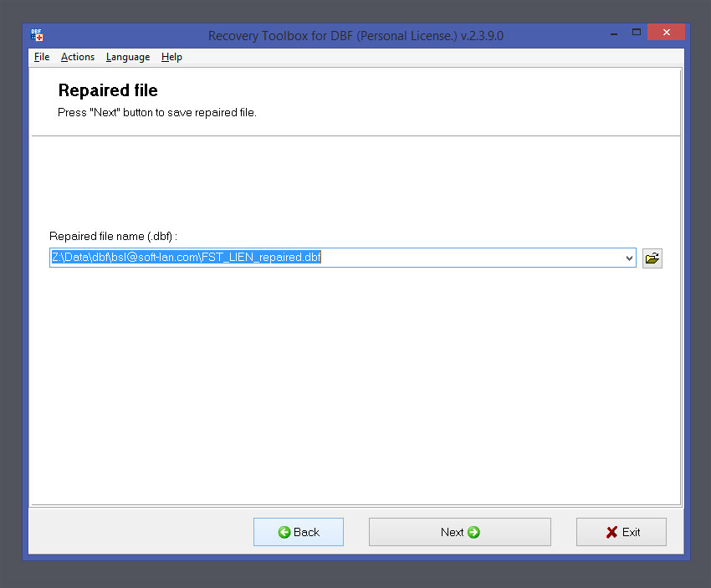Viewport: 711px width, 588px height.
Task: Open the File menu
Action: pos(42,57)
